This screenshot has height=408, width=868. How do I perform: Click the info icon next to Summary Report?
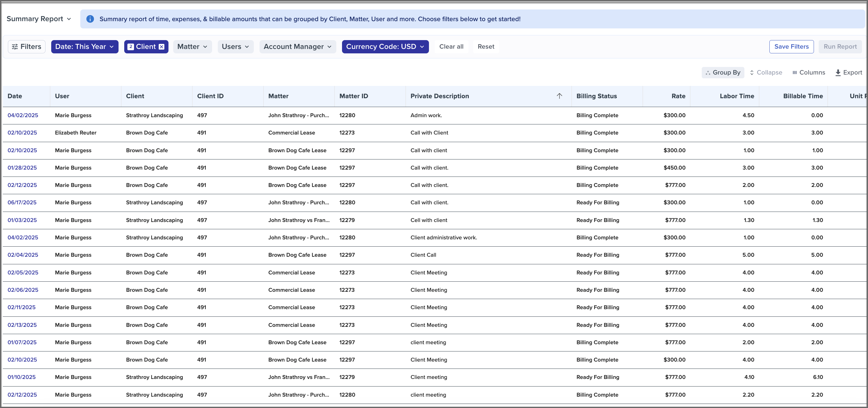click(x=90, y=19)
